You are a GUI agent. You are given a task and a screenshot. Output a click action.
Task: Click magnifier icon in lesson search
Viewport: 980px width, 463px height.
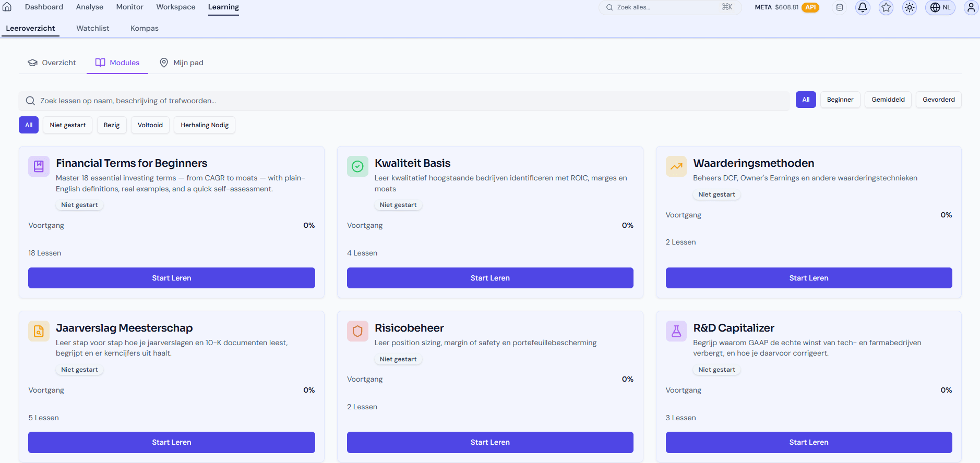click(30, 101)
